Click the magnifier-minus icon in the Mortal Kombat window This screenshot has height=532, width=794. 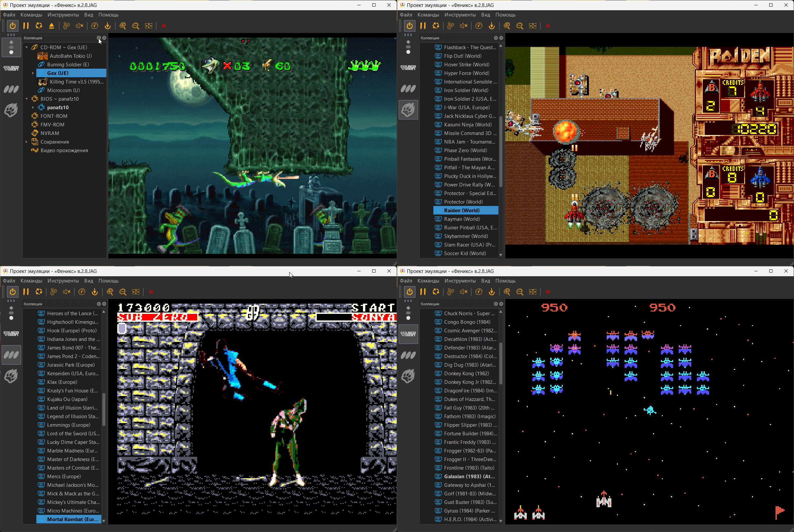point(123,292)
